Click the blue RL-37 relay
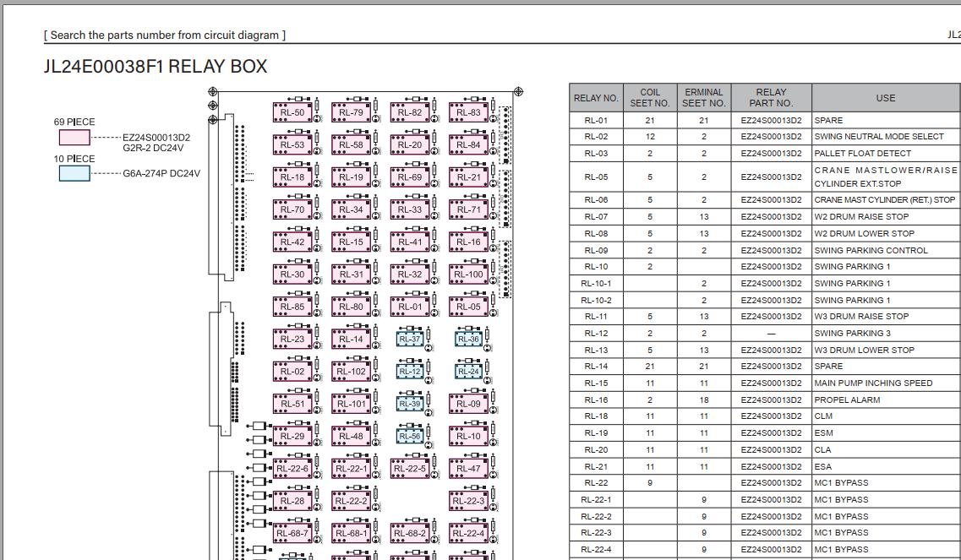 click(x=410, y=339)
